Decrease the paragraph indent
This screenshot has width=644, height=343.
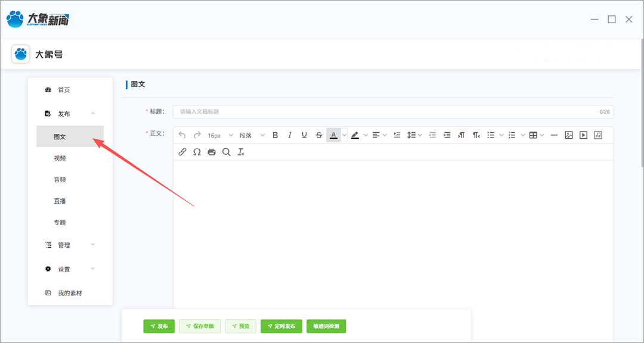pyautogui.click(x=432, y=135)
